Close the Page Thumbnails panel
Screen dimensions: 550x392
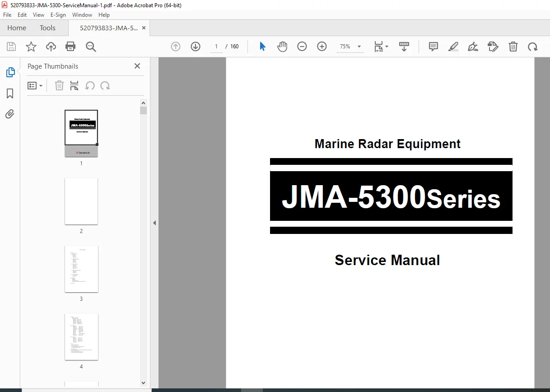137,66
